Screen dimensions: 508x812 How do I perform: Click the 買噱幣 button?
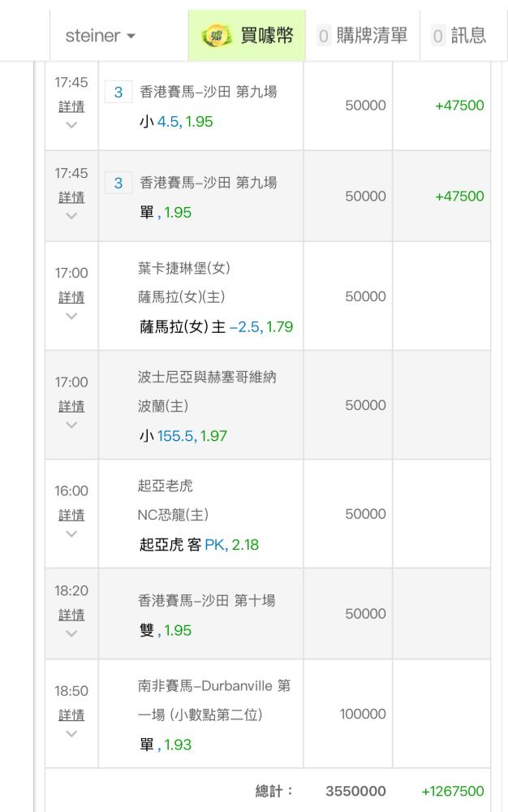click(x=247, y=36)
